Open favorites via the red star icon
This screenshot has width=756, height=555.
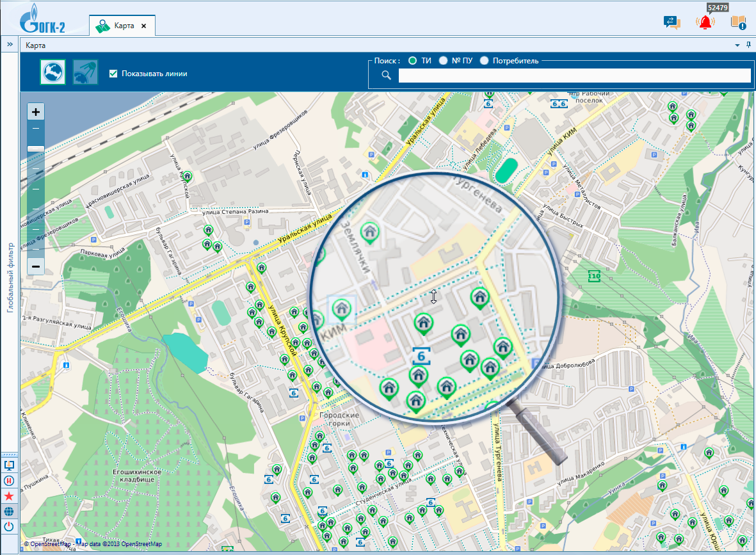[x=9, y=496]
